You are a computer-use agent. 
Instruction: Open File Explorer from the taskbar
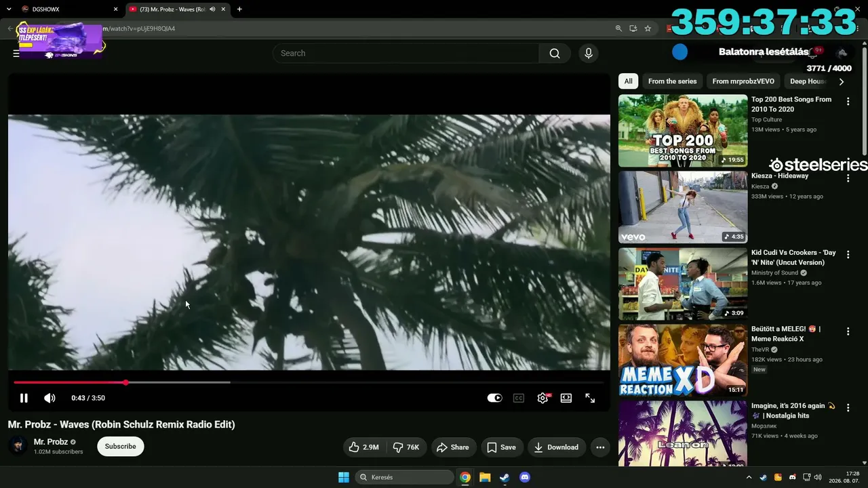tap(485, 477)
